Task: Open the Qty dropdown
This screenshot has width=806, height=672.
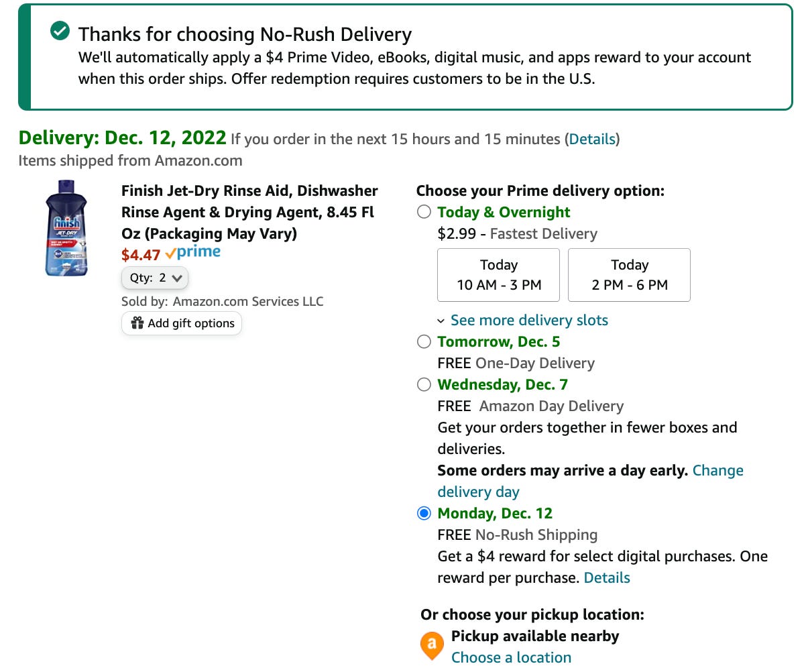Action: coord(155,278)
